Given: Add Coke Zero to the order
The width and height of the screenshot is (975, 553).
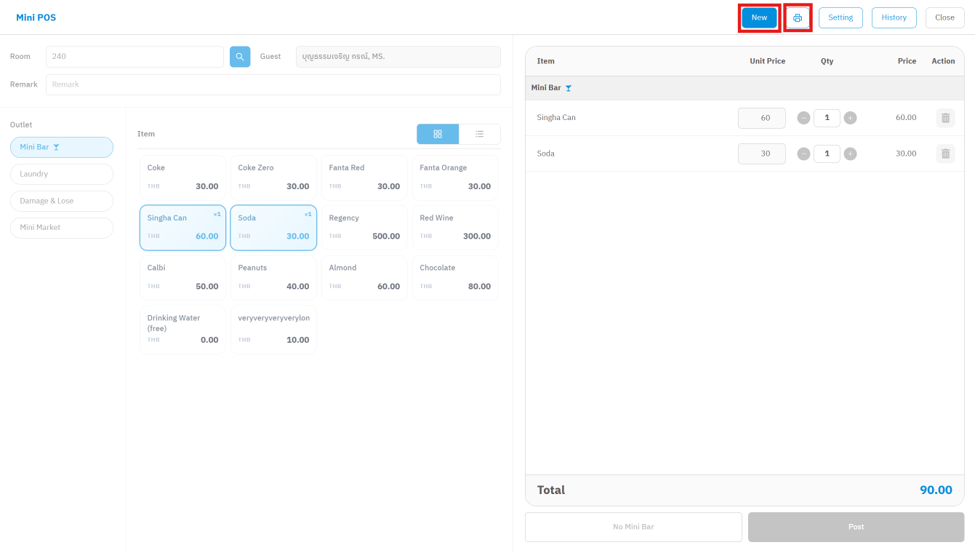Looking at the screenshot, I should [x=274, y=177].
